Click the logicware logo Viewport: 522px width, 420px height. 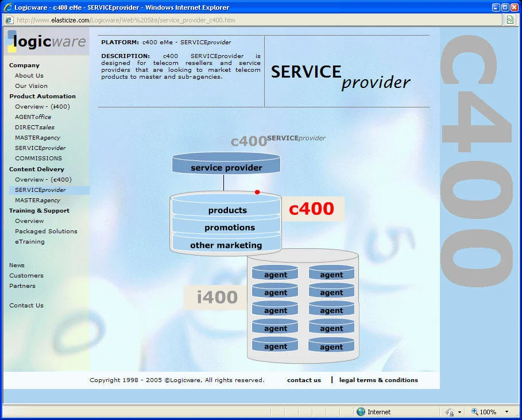(x=47, y=41)
